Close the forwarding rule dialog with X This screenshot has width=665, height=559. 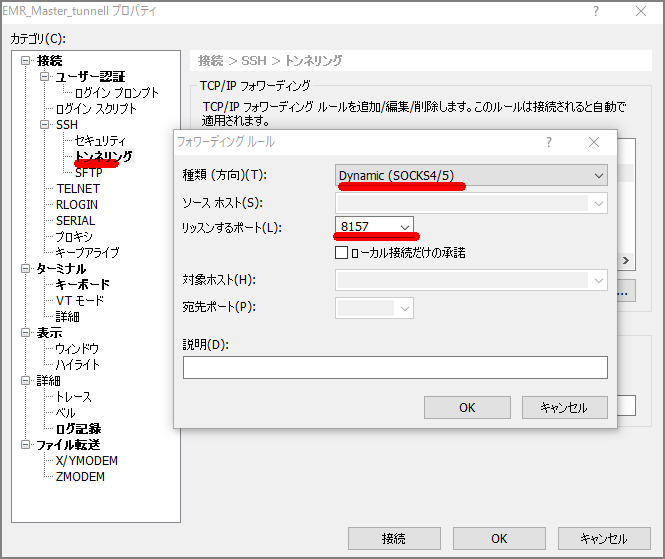pyautogui.click(x=594, y=142)
